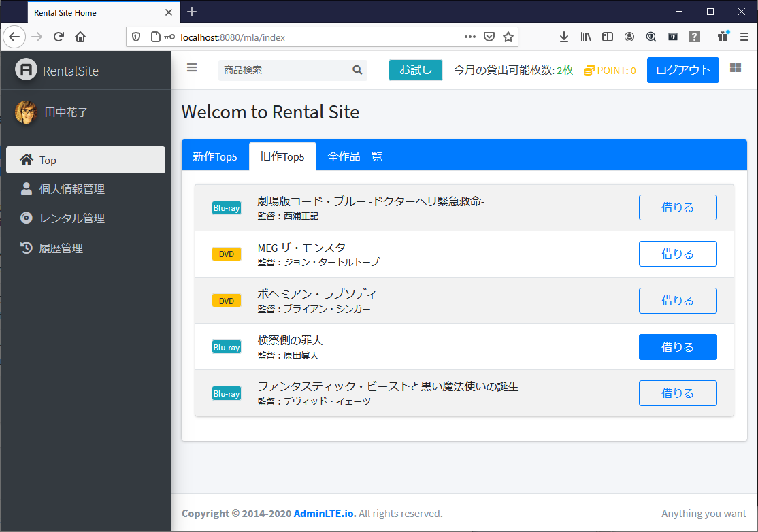Open the Library menu in the toolbar

[x=586, y=37]
